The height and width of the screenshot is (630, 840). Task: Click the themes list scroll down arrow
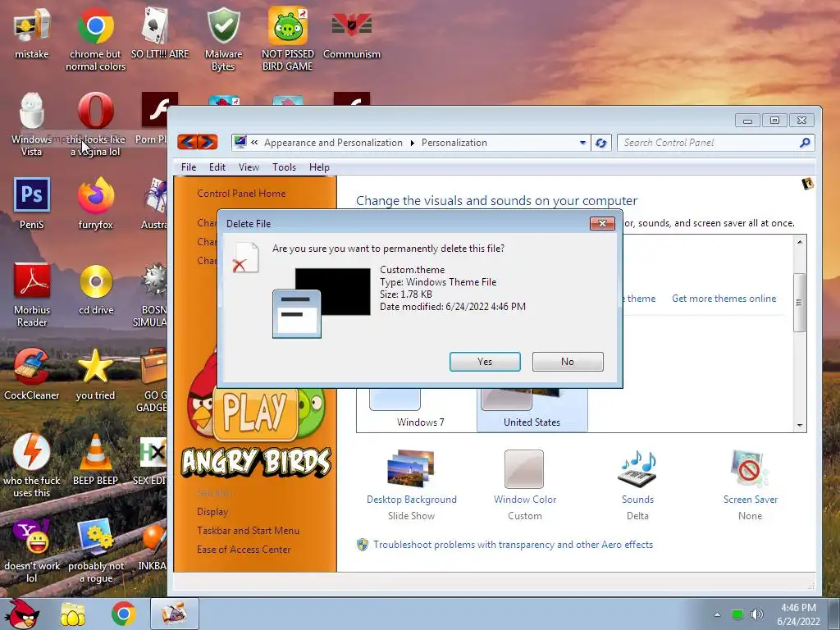point(799,426)
